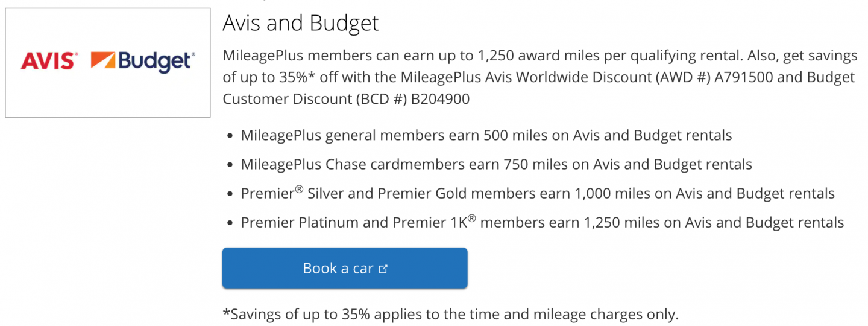Click the footnote about time and mileage charges
868x326 pixels.
point(450,314)
